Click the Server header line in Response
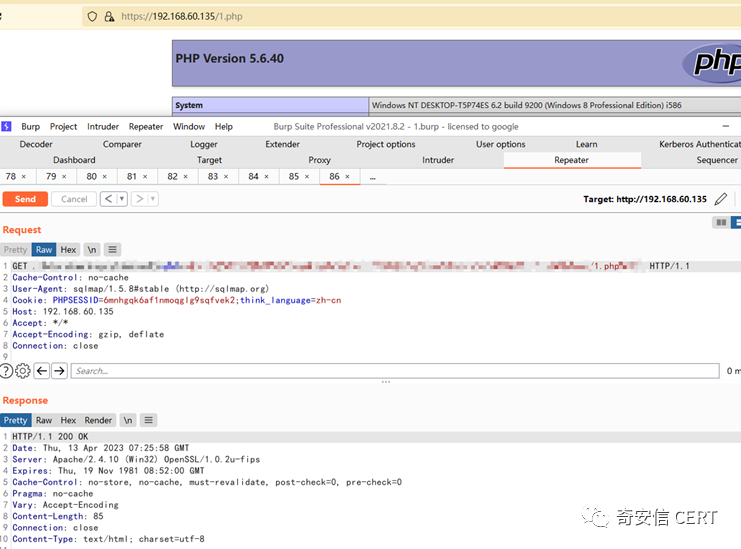 click(x=136, y=459)
